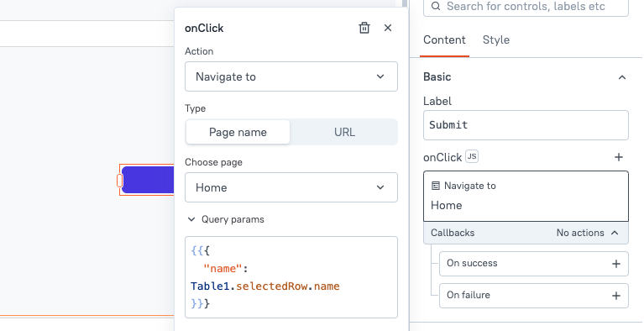Click the purple button widget on canvas

pos(148,180)
